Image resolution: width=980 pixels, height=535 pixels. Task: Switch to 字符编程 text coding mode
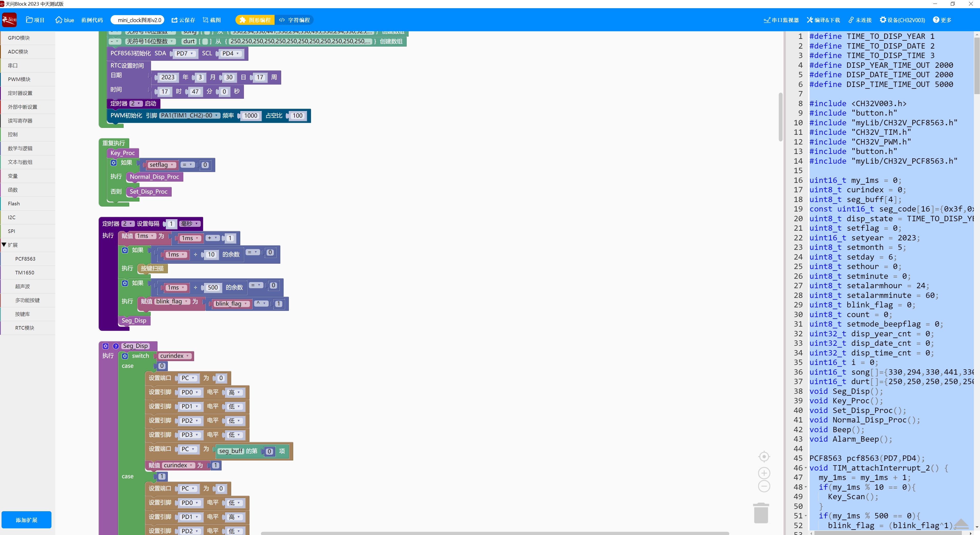point(295,20)
